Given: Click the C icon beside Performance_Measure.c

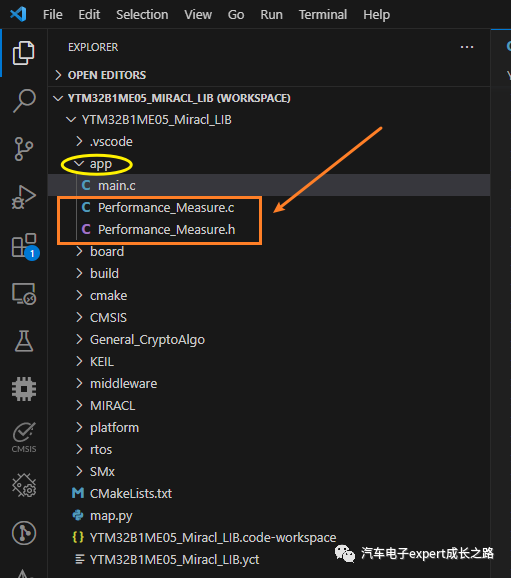Looking at the screenshot, I should (x=86, y=207).
